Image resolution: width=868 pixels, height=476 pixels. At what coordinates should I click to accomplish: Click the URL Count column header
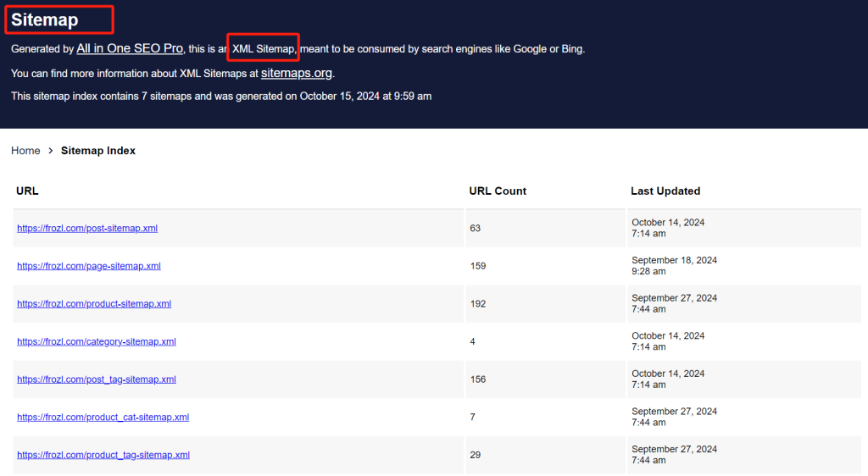[x=498, y=191]
